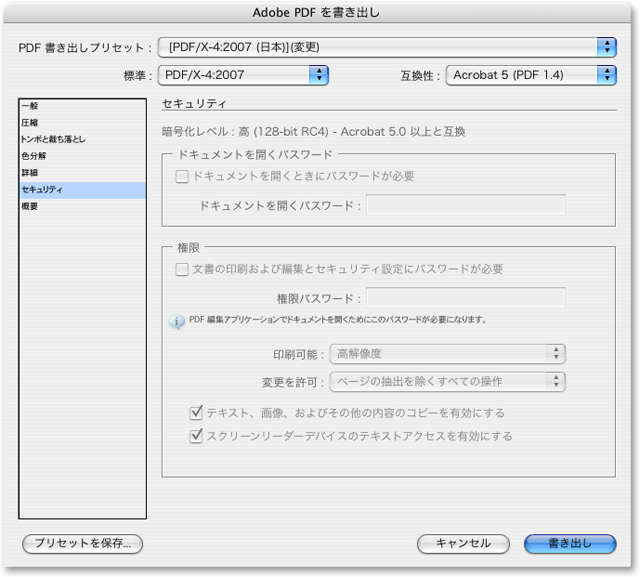Enable ドキュメントを開くときにパスワードが必要 checkbox

[182, 176]
